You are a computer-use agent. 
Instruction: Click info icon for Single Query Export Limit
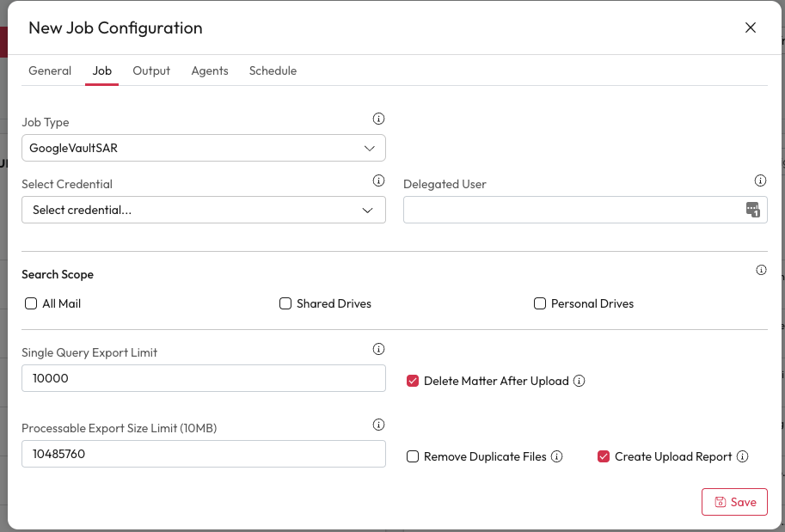(x=378, y=350)
